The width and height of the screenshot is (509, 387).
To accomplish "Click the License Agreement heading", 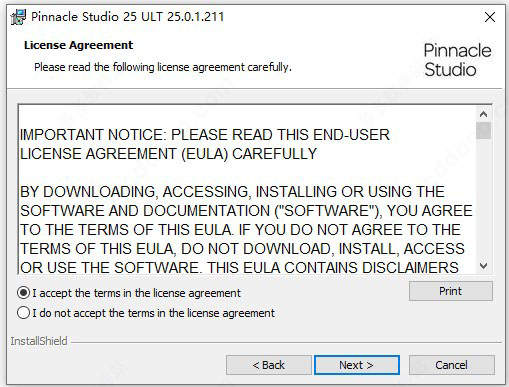I will (x=78, y=45).
